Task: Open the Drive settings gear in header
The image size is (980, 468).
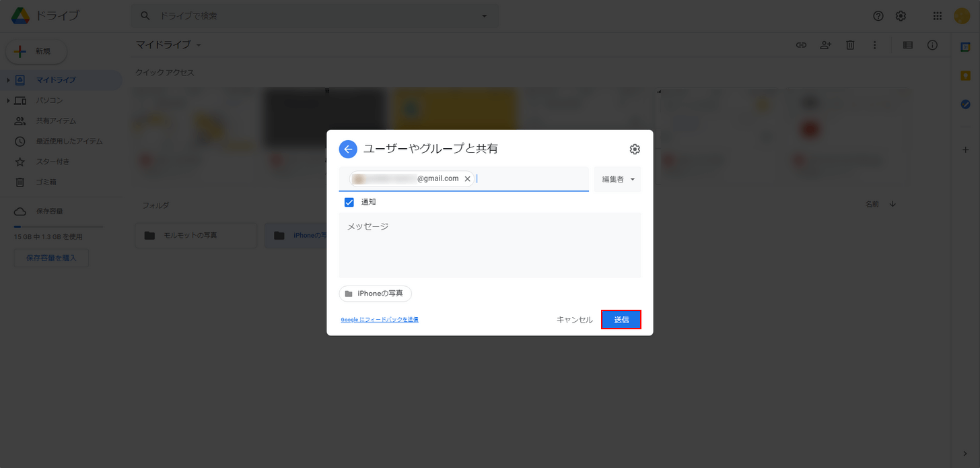Action: (x=901, y=16)
